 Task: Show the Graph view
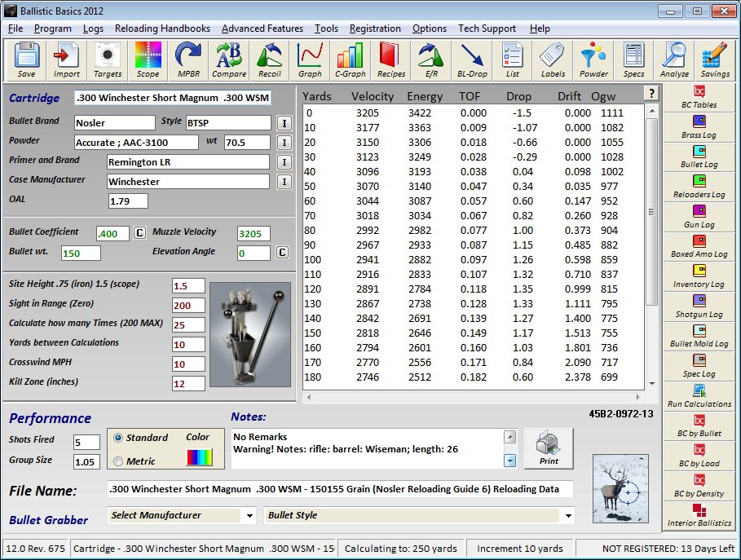tap(310, 60)
